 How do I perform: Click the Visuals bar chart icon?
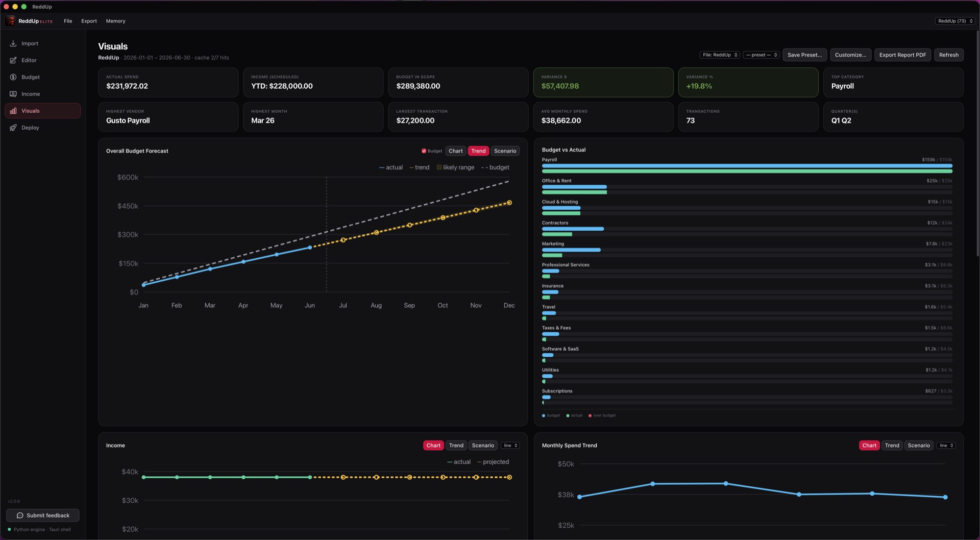coord(13,111)
